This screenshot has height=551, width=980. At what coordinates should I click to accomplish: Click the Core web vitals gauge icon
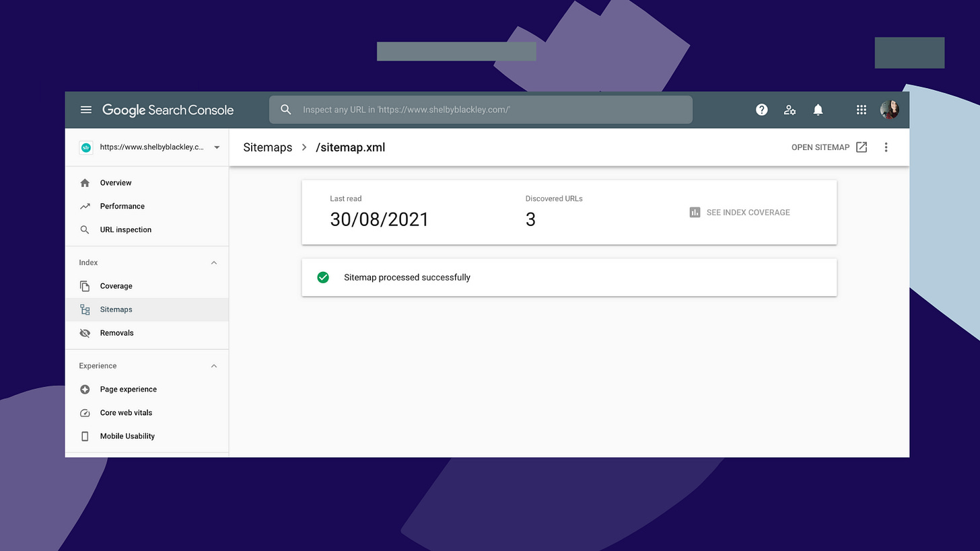coord(85,413)
